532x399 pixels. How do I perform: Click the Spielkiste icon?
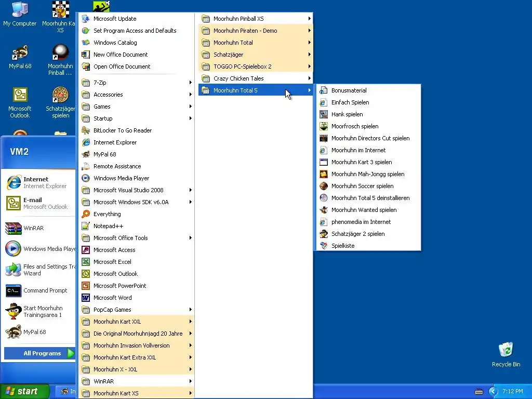[323, 246]
